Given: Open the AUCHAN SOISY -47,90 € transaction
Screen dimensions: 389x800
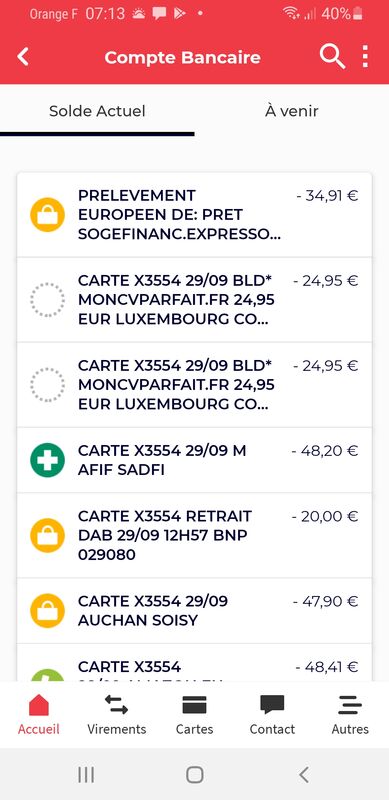Looking at the screenshot, I should [194, 611].
